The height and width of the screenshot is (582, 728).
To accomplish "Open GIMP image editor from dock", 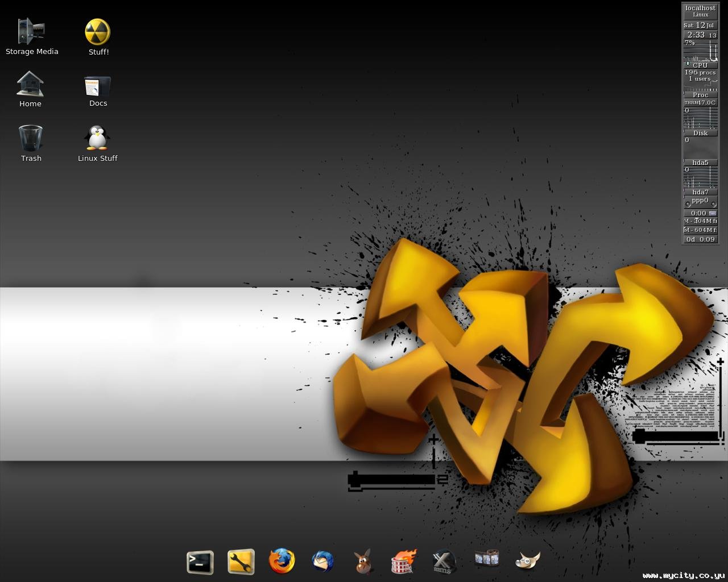I will coord(527,560).
